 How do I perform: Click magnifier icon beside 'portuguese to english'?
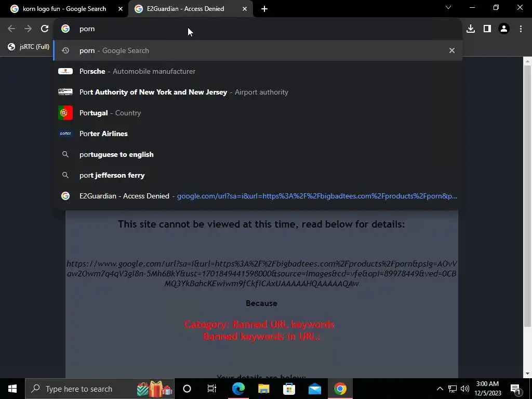pos(65,154)
